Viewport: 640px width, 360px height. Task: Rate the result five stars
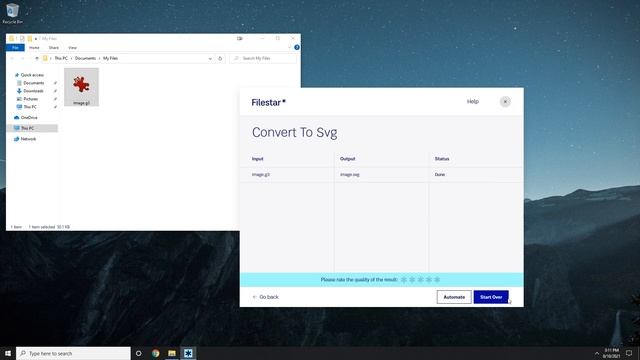pos(437,280)
